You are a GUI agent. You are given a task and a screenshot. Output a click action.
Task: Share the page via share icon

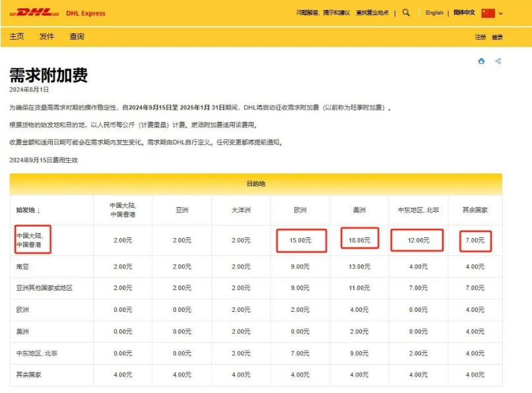click(498, 61)
